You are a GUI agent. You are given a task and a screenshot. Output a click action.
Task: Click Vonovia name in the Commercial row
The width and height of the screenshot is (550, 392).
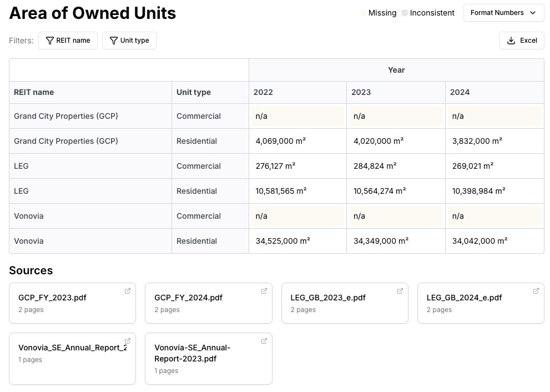pos(29,216)
